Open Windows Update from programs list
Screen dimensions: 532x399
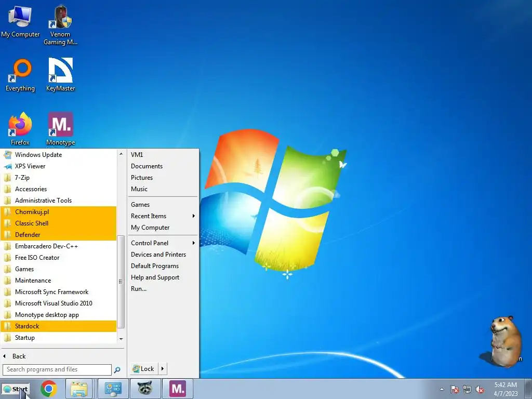[x=59, y=155]
